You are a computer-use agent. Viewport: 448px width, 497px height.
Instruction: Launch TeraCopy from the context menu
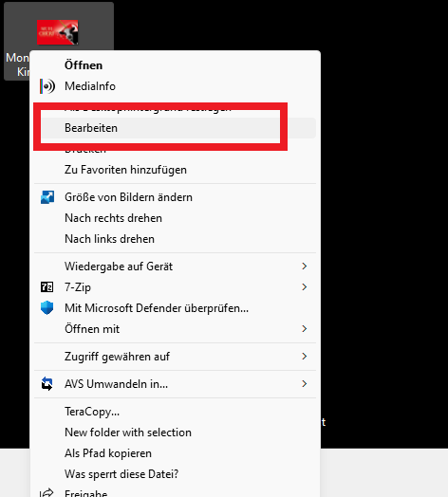(92, 412)
